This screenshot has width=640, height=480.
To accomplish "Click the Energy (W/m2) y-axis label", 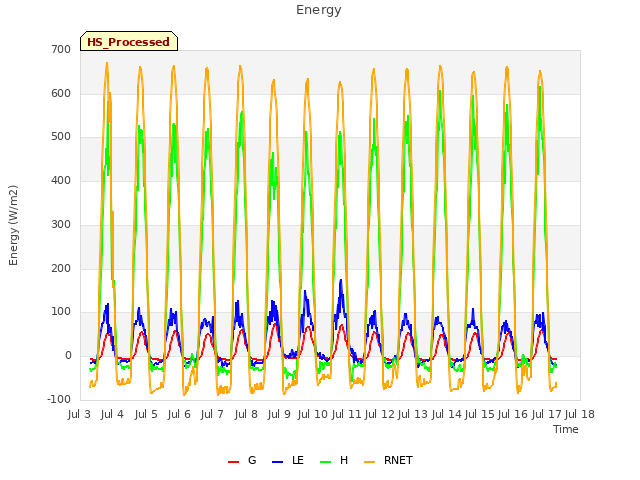I will 13,225.
